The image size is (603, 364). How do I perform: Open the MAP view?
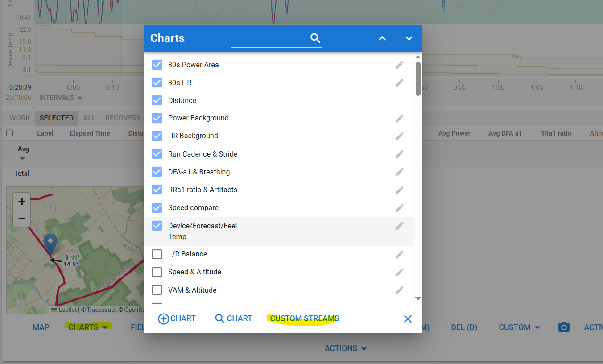pyautogui.click(x=41, y=327)
